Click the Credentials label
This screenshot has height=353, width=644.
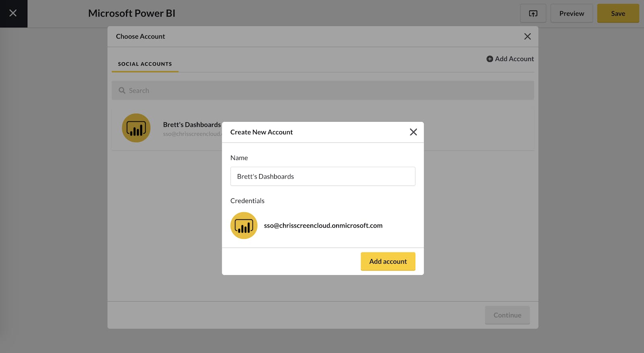(247, 201)
